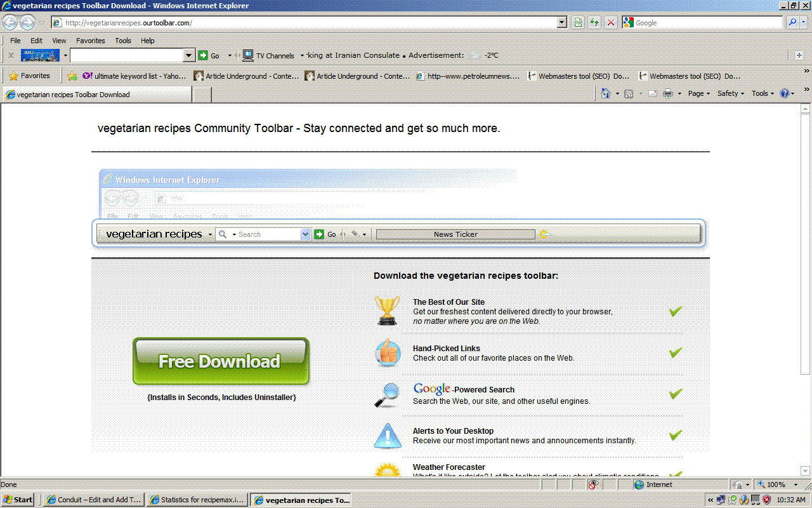Click the Command bar Tools dropdown
The height and width of the screenshot is (508, 812).
[x=763, y=93]
